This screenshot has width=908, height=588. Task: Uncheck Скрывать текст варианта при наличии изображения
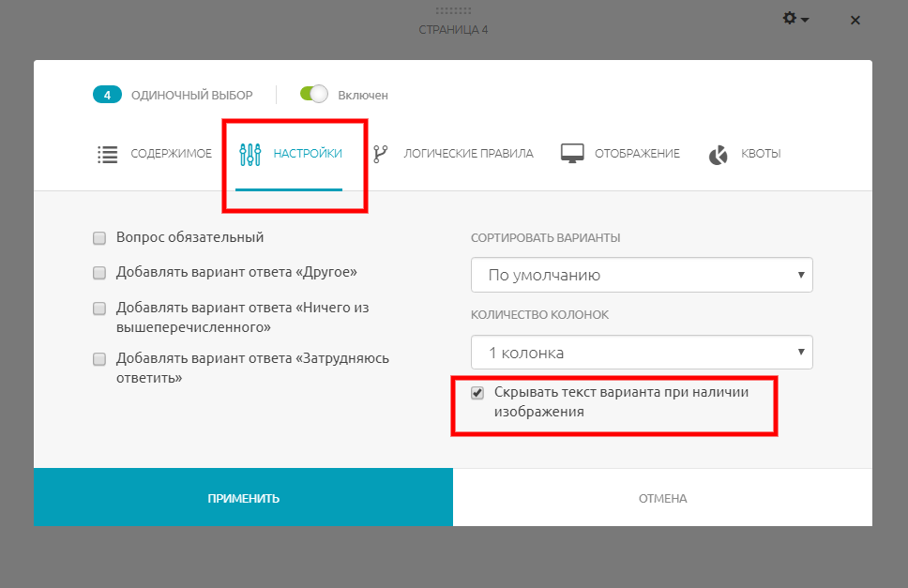(x=477, y=393)
